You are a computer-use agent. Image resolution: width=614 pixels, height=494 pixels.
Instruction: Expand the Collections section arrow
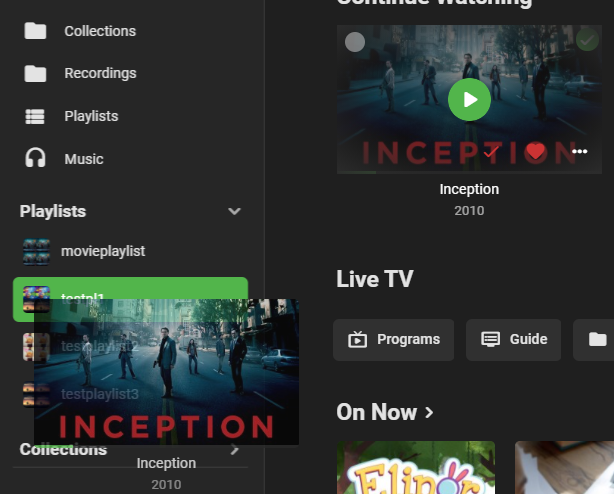235,449
